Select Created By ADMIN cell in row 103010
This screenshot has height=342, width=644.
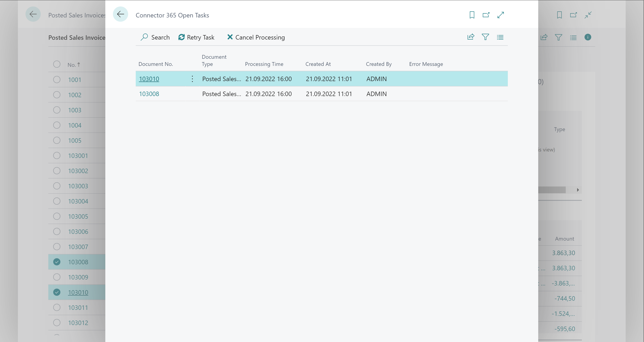click(377, 79)
